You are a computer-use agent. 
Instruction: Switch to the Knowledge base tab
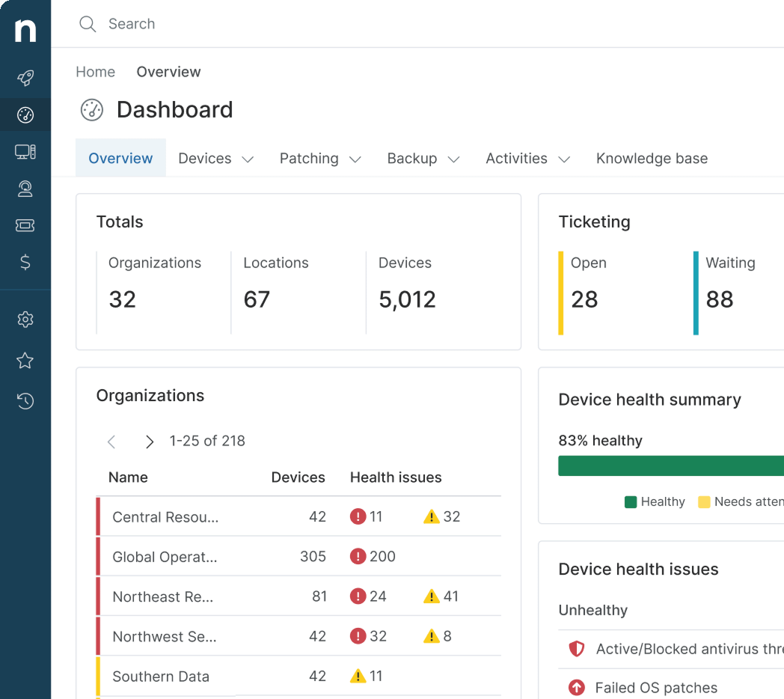[652, 158]
